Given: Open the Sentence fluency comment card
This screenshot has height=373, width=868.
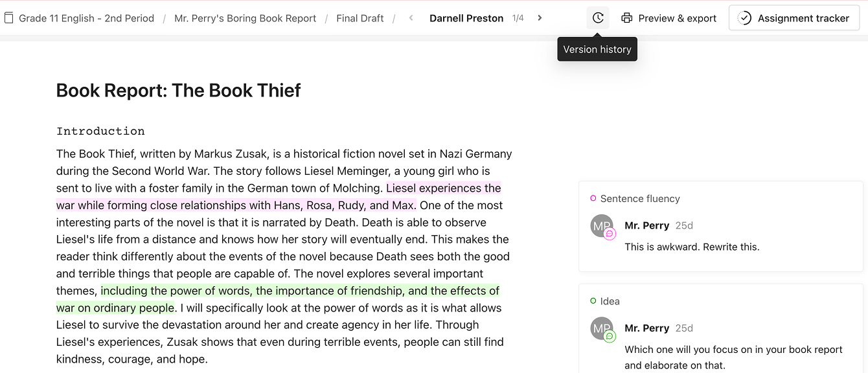Looking at the screenshot, I should pyautogui.click(x=720, y=226).
